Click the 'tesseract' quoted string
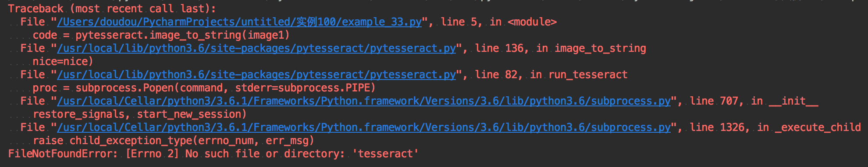Screen dimensions: 868x167 [386, 154]
